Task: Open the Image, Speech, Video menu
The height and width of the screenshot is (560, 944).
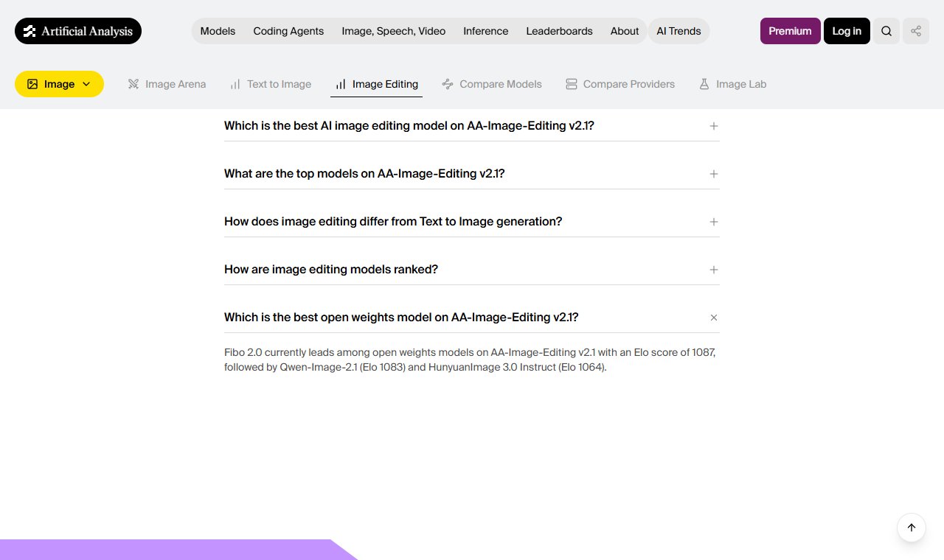Action: (394, 31)
